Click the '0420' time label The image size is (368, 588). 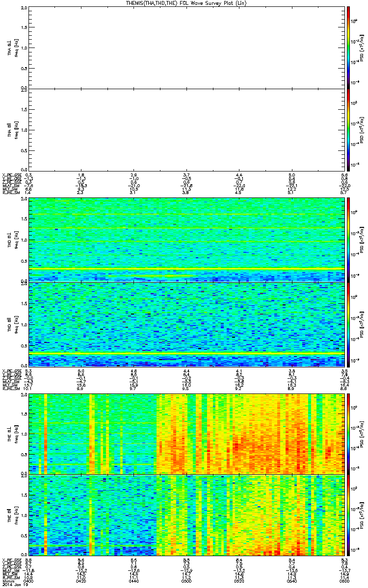click(x=81, y=581)
